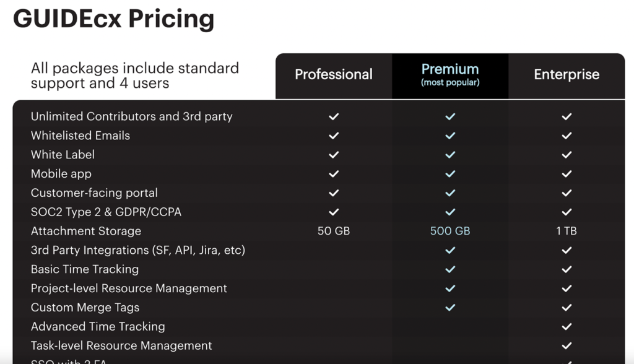
Task: Click the 50 GB storage value
Action: click(334, 231)
